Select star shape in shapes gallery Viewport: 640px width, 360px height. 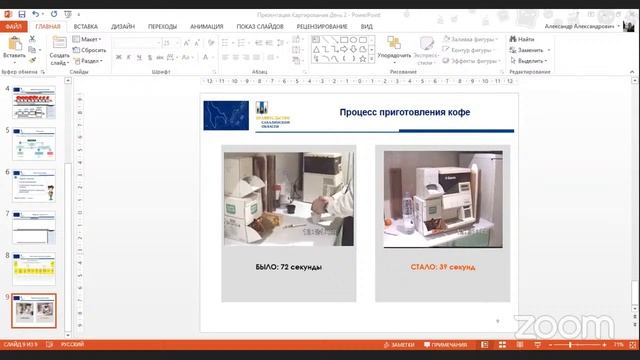362,59
